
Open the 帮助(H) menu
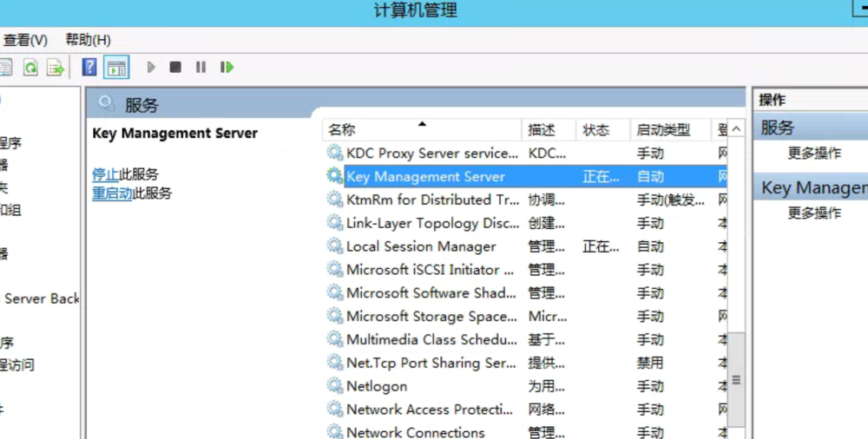coord(88,40)
